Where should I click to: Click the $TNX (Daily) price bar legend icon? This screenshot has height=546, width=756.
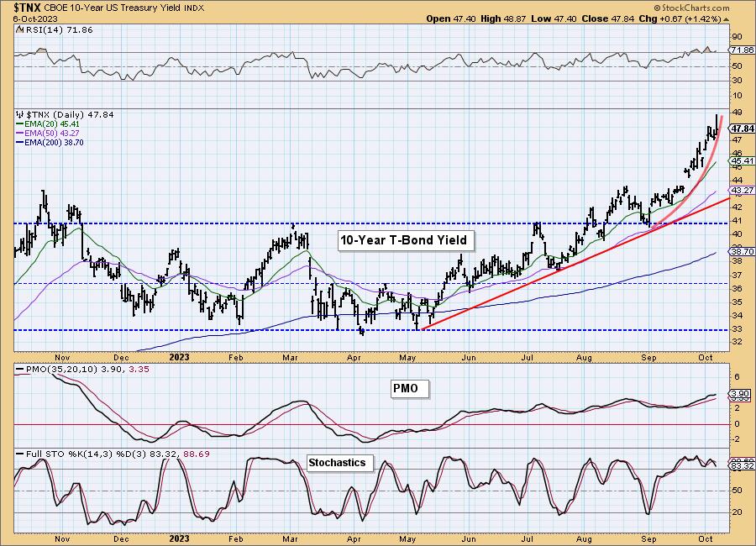[x=20, y=114]
